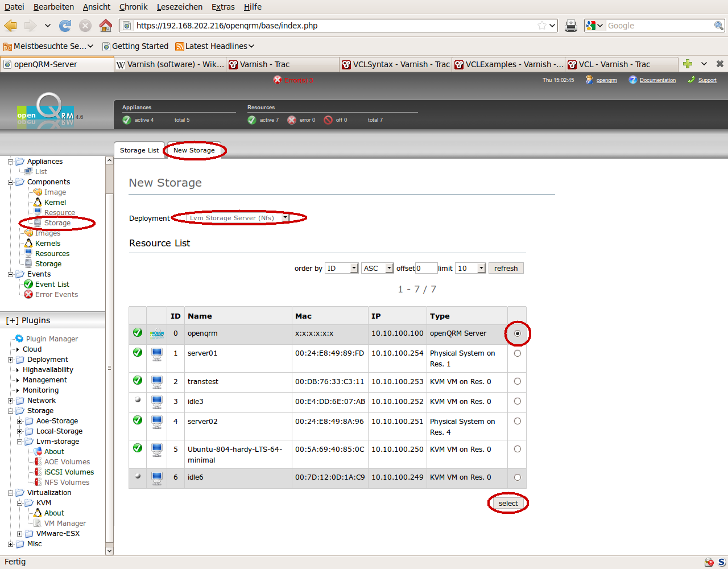Click the browser reload icon
This screenshot has height=569, width=728.
tap(65, 26)
